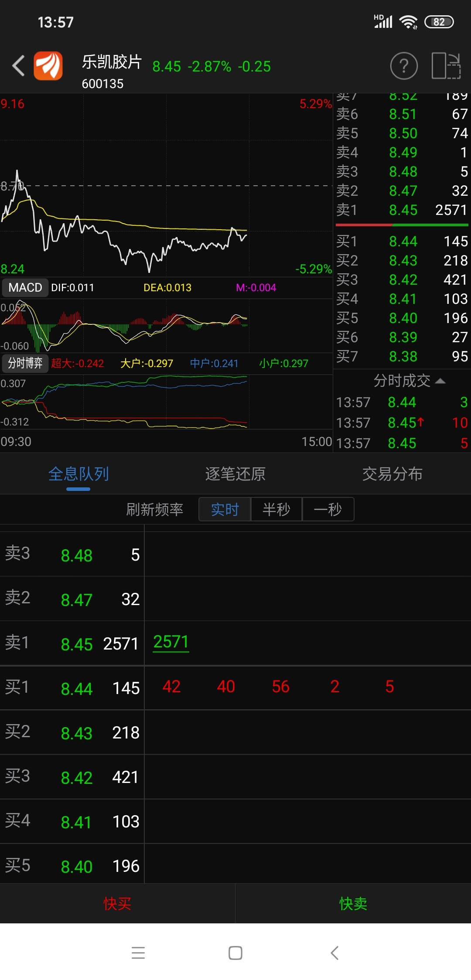Tap the queued buy order 40
Image resolution: width=471 pixels, height=980 pixels.
pos(226,687)
